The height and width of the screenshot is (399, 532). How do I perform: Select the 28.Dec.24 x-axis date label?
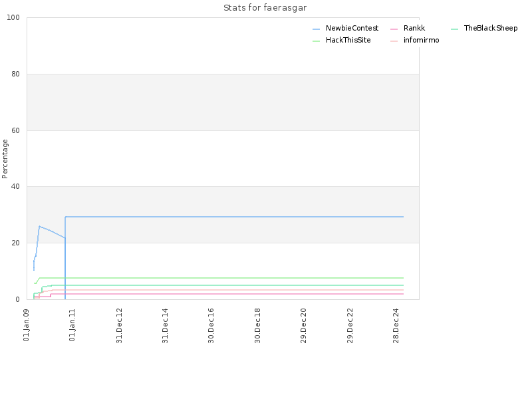396,325
